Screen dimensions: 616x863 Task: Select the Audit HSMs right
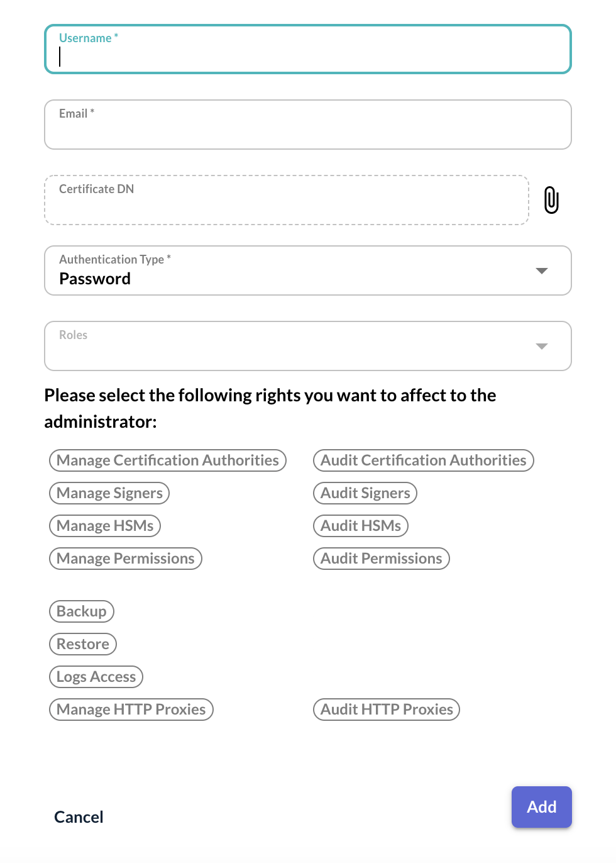pyautogui.click(x=360, y=525)
